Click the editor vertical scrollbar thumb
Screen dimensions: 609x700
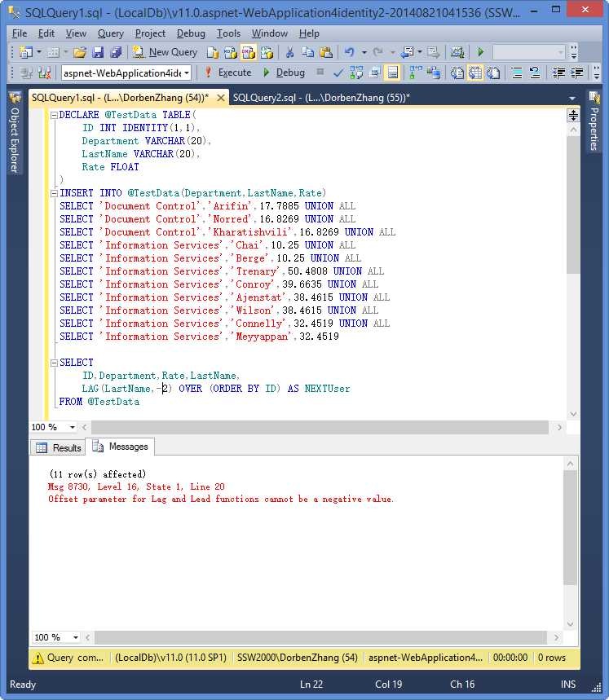click(x=573, y=205)
